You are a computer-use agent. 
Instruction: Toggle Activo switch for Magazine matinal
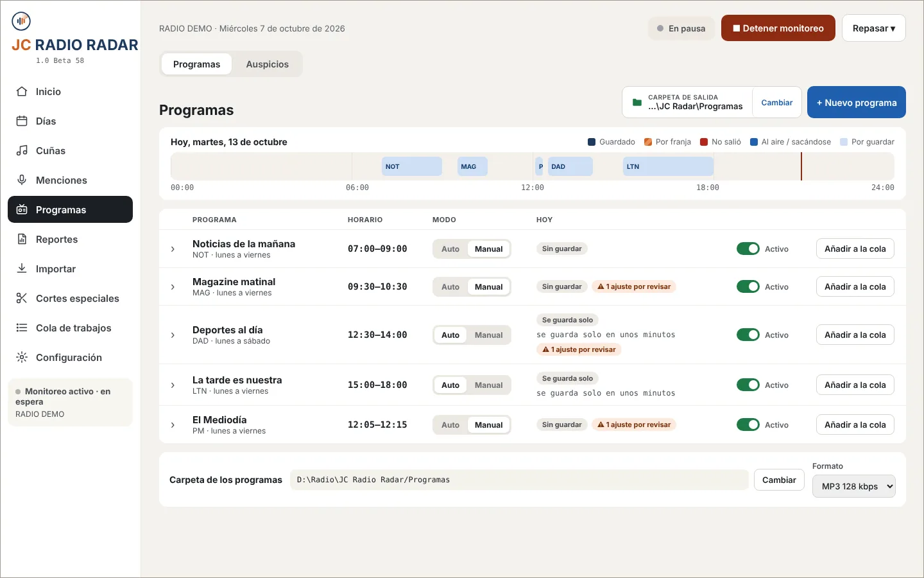coord(748,287)
